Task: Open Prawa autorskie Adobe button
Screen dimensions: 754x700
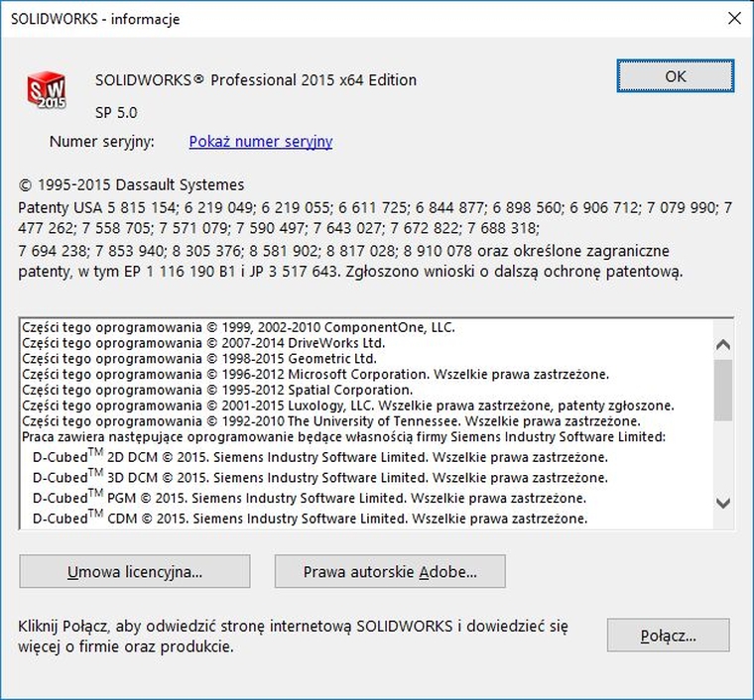Action: click(x=390, y=572)
